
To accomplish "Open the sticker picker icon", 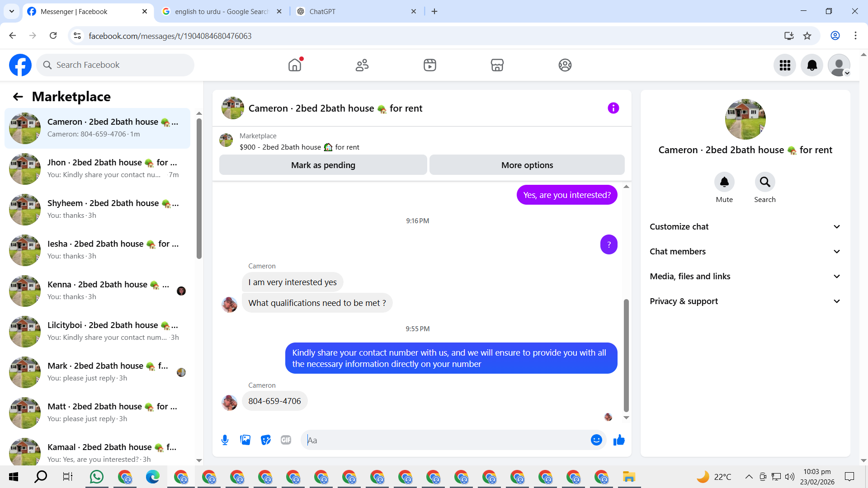I will [x=266, y=440].
